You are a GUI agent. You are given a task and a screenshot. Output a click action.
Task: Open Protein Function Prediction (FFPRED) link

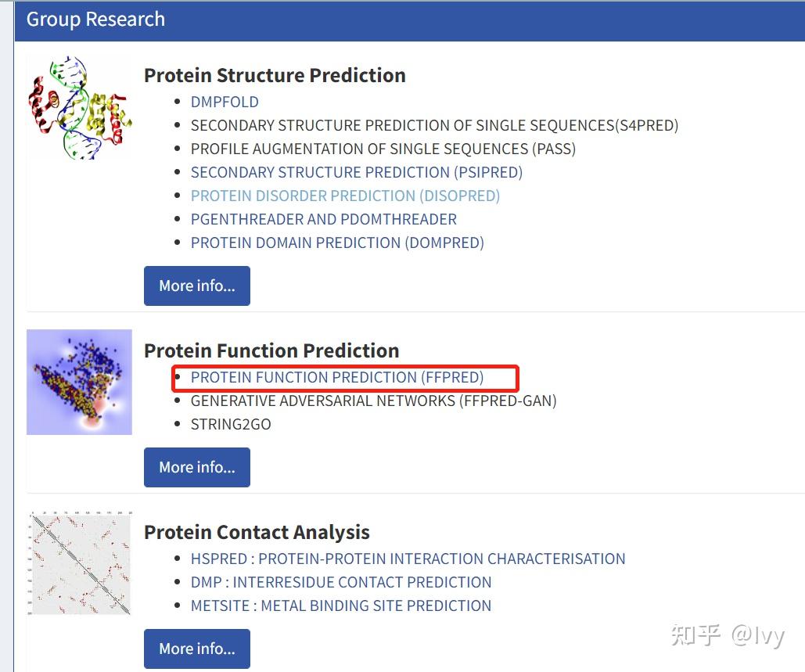(x=337, y=377)
